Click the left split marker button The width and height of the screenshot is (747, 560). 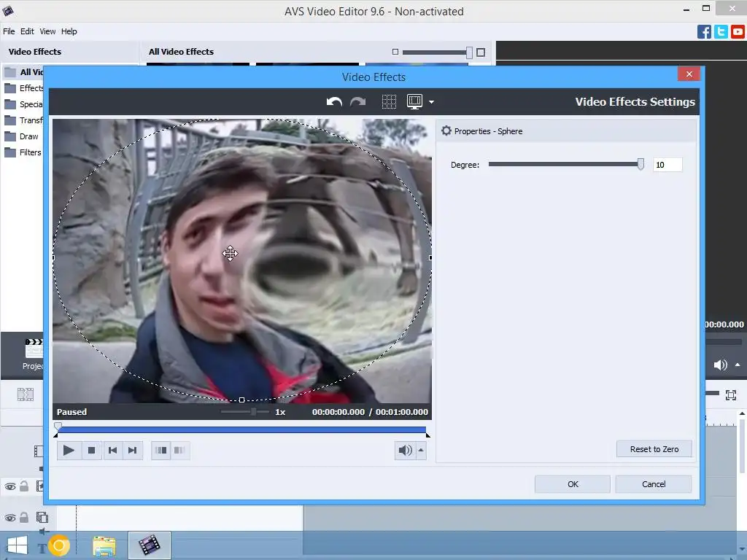point(161,450)
